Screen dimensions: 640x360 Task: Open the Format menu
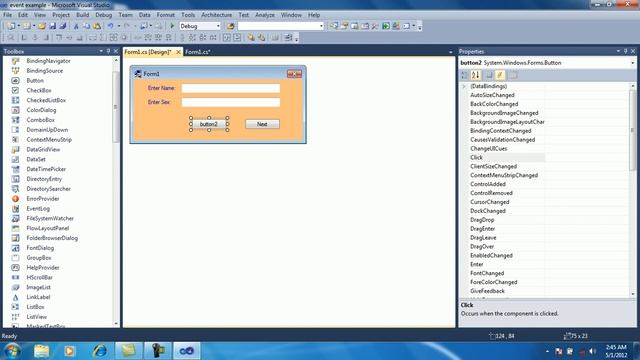[x=165, y=15]
